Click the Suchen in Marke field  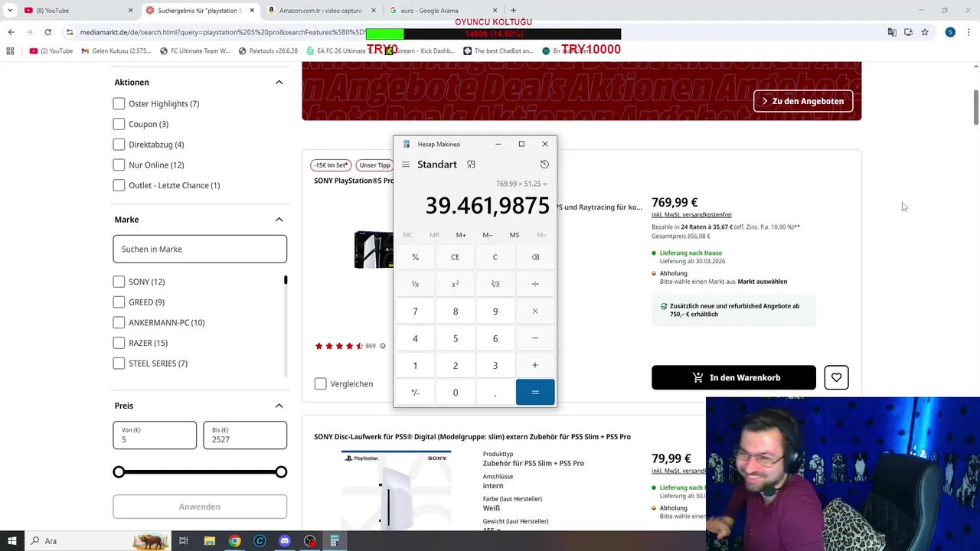click(200, 249)
